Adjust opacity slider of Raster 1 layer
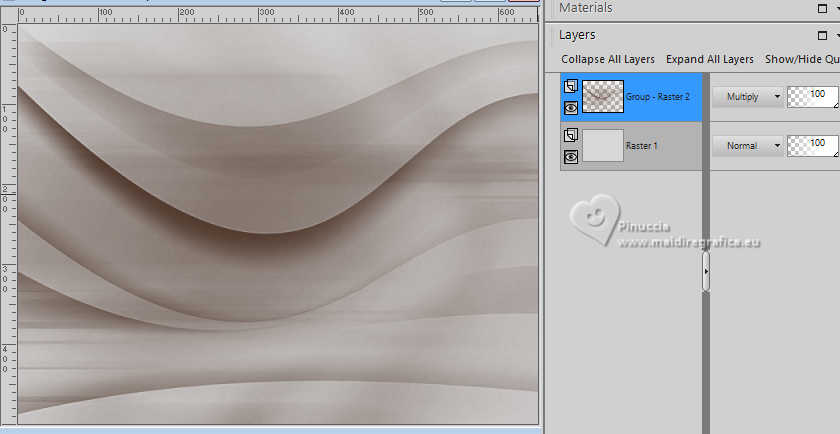The height and width of the screenshot is (434, 840). coord(812,146)
